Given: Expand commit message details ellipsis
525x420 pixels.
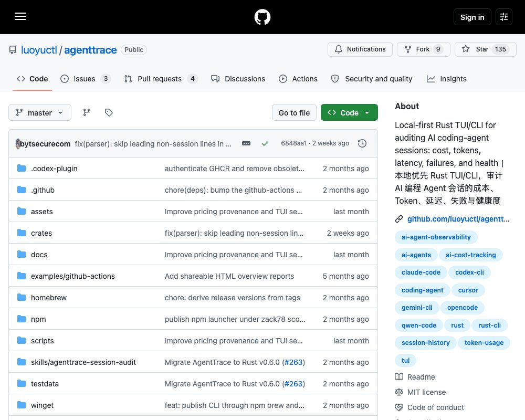Looking at the screenshot, I should click(246, 143).
